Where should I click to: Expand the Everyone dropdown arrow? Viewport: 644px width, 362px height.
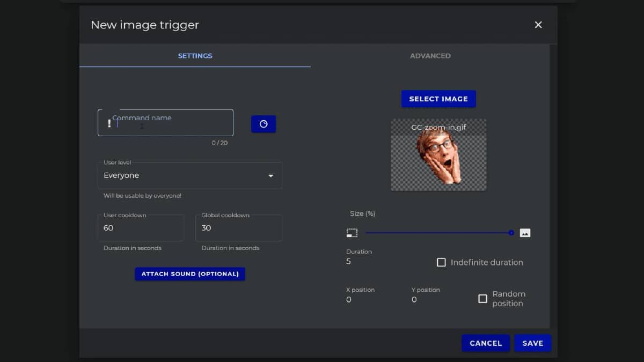(x=271, y=176)
